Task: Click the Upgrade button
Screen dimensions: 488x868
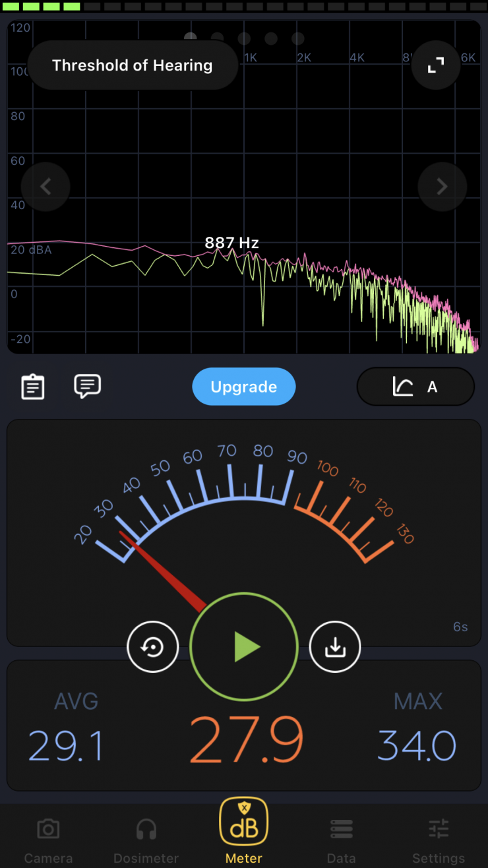Action: [244, 387]
